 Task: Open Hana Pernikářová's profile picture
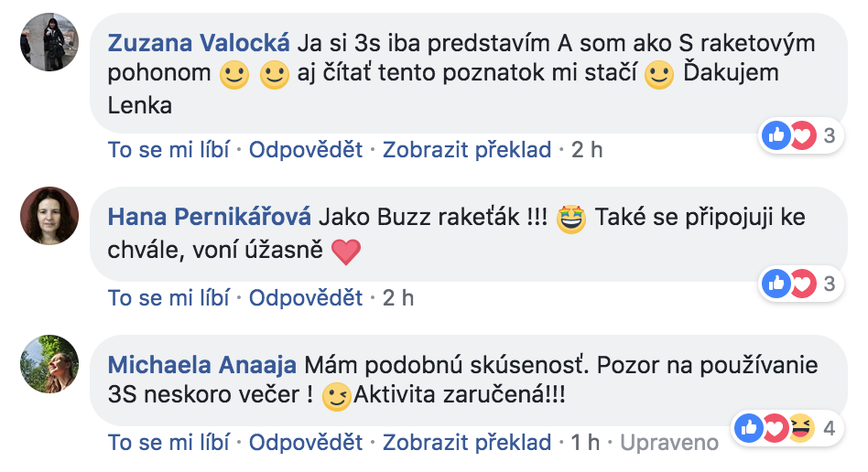click(49, 216)
